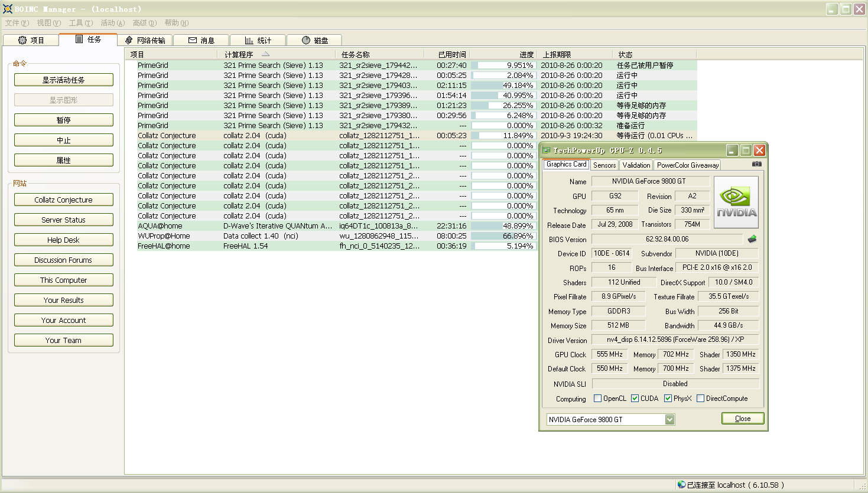Open the 项目 tab
Screen dimensions: 868x493
click(31, 40)
